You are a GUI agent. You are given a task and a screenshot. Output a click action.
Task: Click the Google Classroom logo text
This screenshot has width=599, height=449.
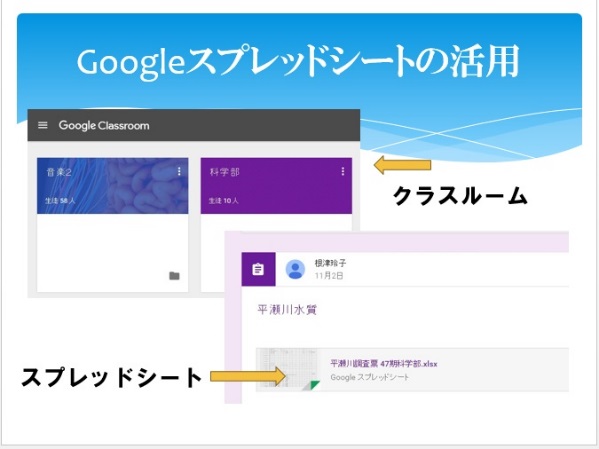(x=104, y=125)
